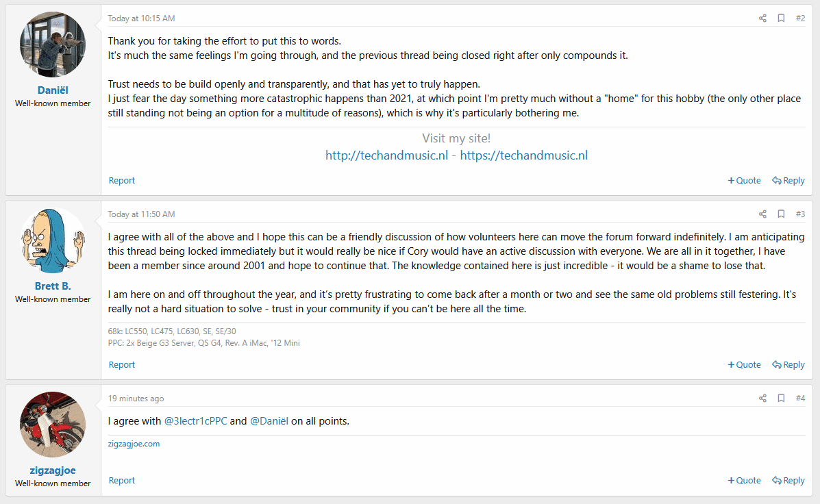Open the zigzagjoe.com link
The width and height of the screenshot is (820, 504).
(134, 443)
